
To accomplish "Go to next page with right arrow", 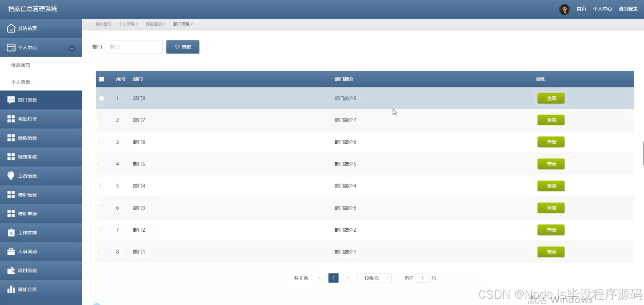I will click(348, 278).
